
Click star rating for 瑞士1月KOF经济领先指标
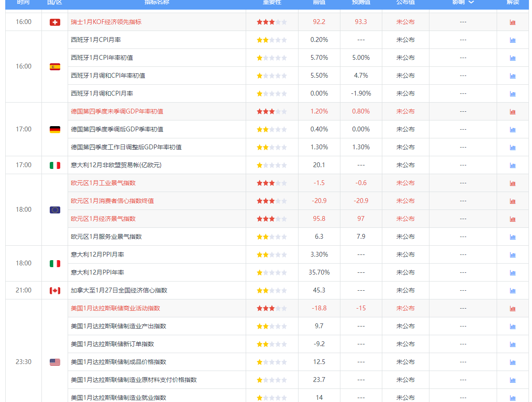pos(272,22)
